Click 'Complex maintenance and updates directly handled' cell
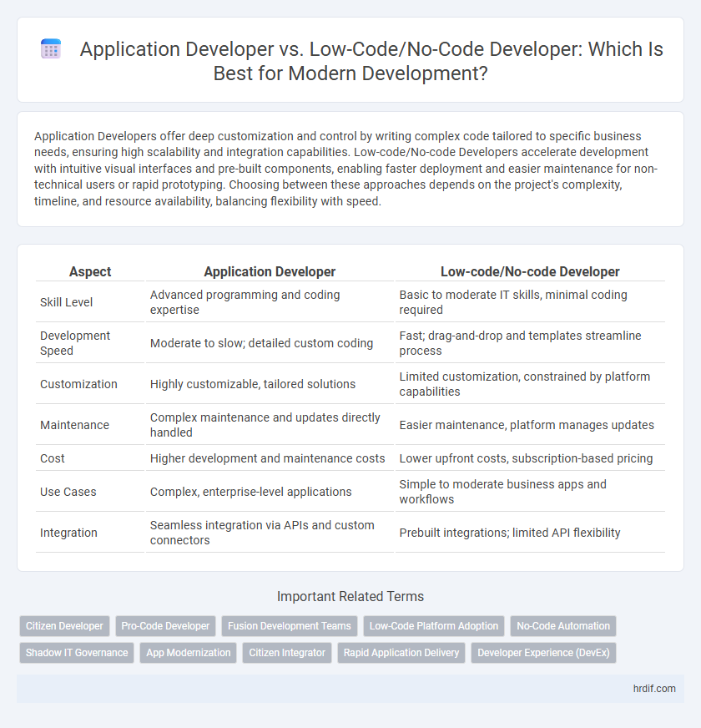 pyautogui.click(x=270, y=425)
